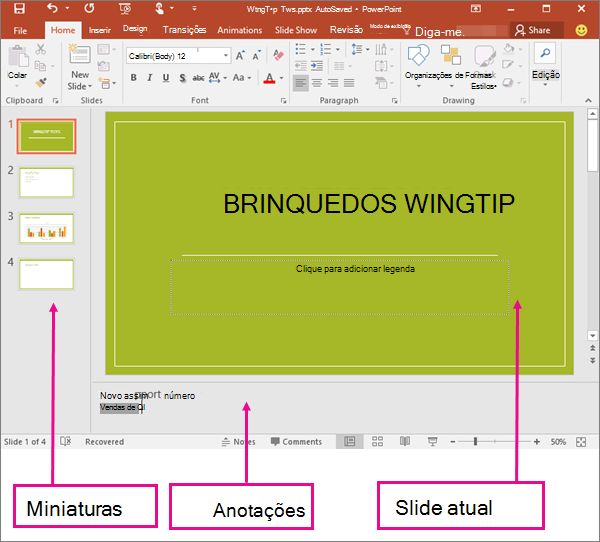The image size is (600, 542).
Task: Open the Revisão tab
Action: pyautogui.click(x=346, y=30)
